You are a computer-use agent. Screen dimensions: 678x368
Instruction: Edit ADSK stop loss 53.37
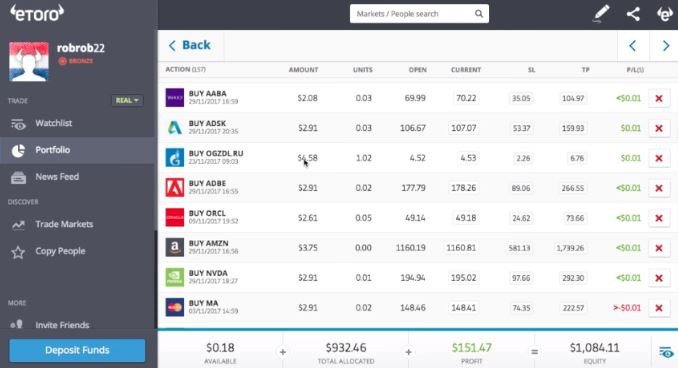tap(521, 128)
